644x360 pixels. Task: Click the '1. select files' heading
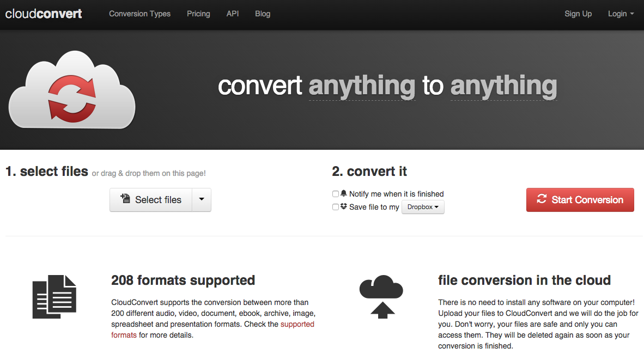tap(47, 171)
